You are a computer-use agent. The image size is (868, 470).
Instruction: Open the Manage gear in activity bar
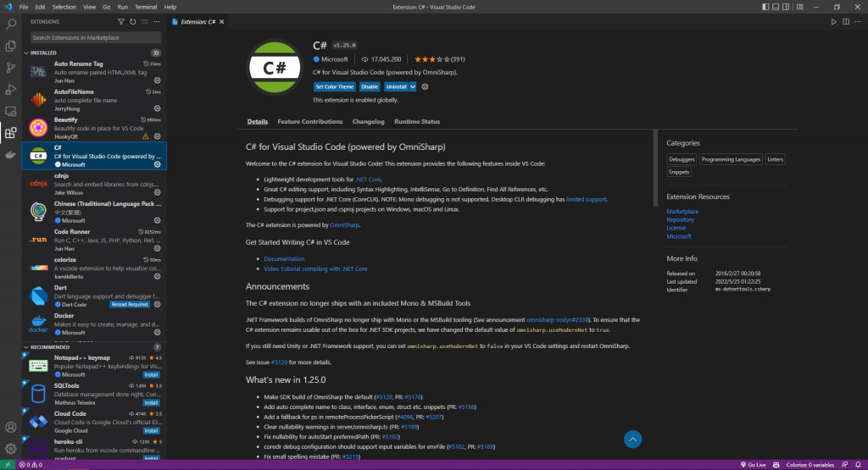[10, 449]
